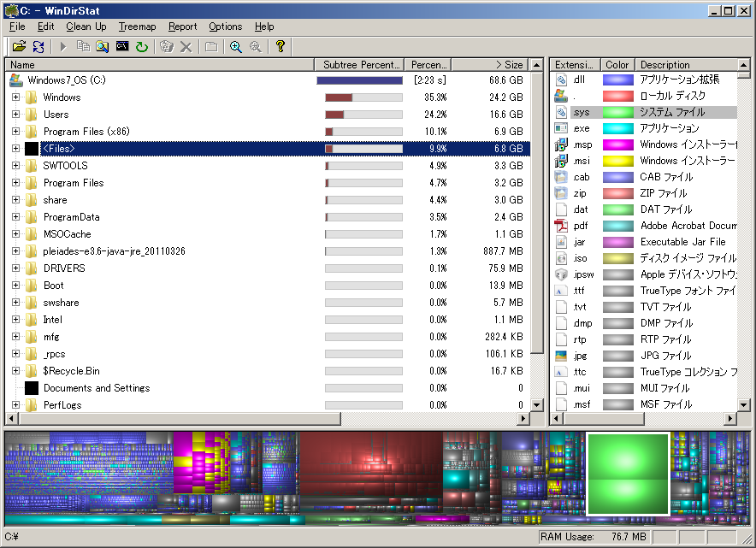Open the Treemap menu
Screen dimensions: 756x548
click(137, 27)
